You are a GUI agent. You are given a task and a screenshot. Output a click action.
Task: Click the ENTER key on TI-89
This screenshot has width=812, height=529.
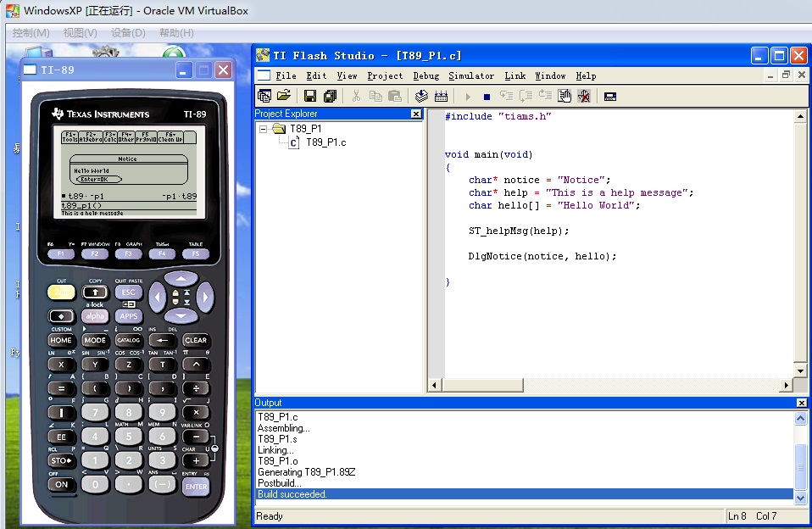pyautogui.click(x=197, y=487)
